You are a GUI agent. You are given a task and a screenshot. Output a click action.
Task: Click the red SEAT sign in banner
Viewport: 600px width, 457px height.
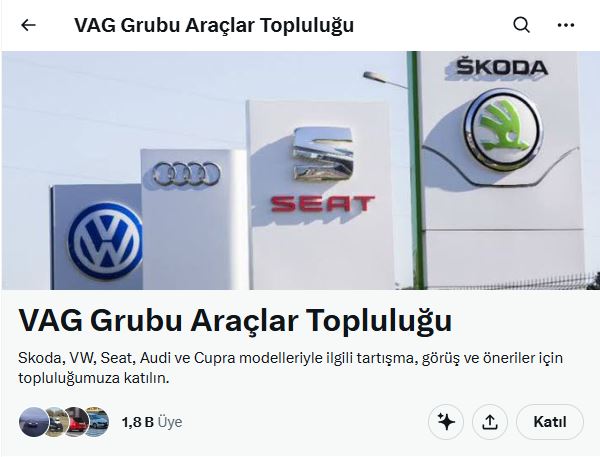(x=323, y=204)
